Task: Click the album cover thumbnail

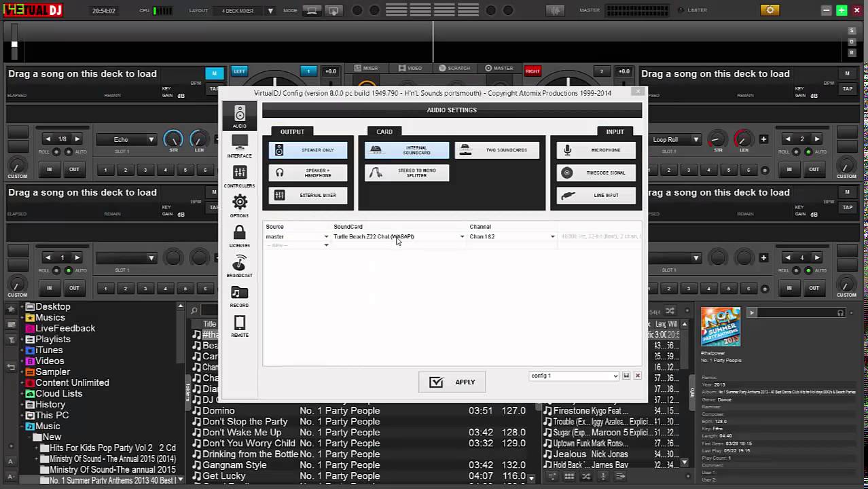Action: pos(721,327)
